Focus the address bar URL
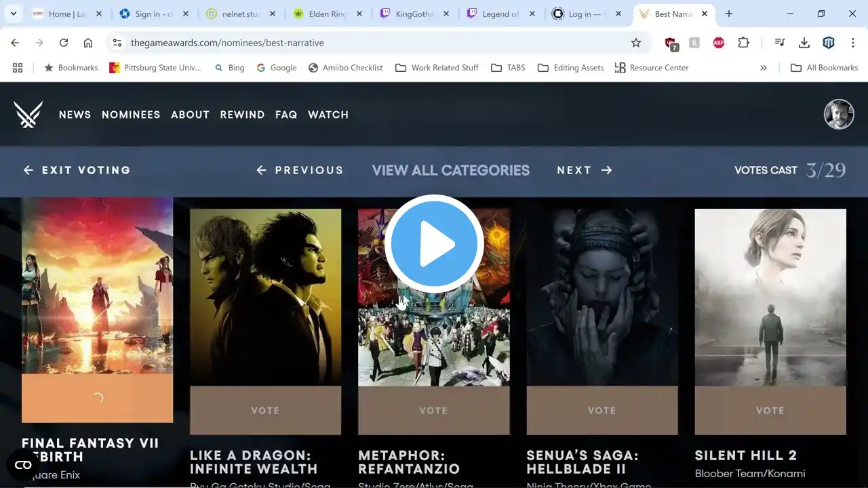Viewport: 868px width, 488px height. point(228,43)
